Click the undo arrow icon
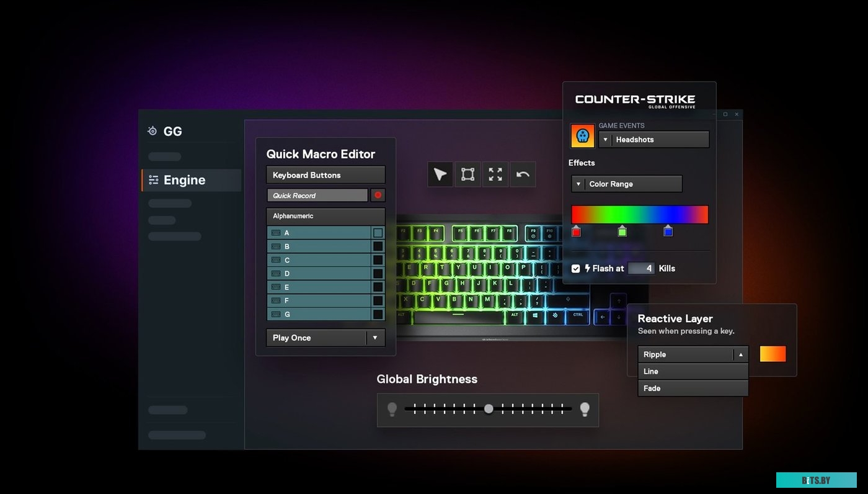The image size is (868, 494). [x=523, y=174]
